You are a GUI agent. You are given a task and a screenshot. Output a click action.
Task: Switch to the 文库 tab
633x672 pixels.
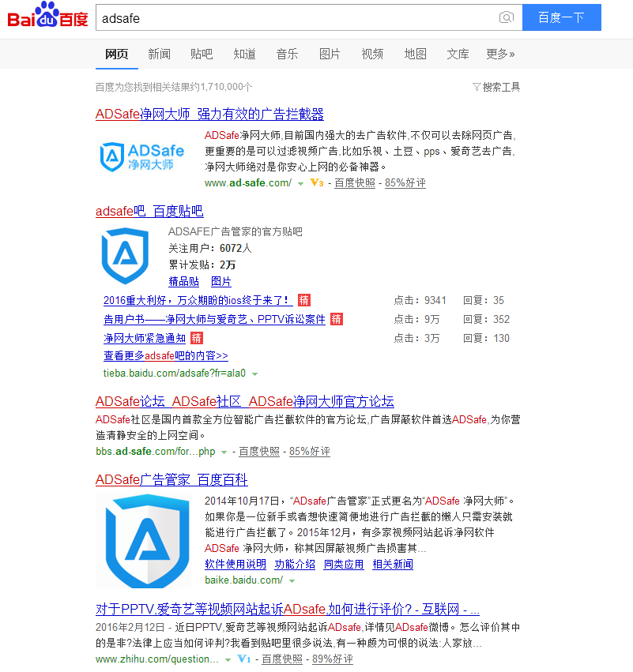tap(458, 54)
